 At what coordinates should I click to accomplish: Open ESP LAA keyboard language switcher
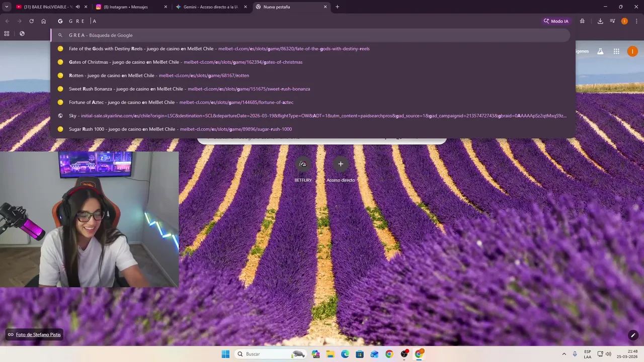pos(588,354)
